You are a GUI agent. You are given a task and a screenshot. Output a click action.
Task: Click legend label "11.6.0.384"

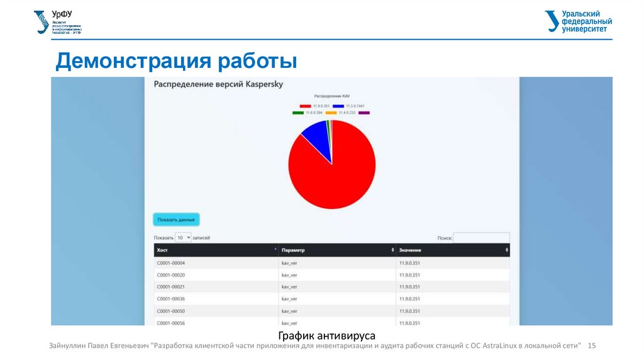[x=314, y=113]
